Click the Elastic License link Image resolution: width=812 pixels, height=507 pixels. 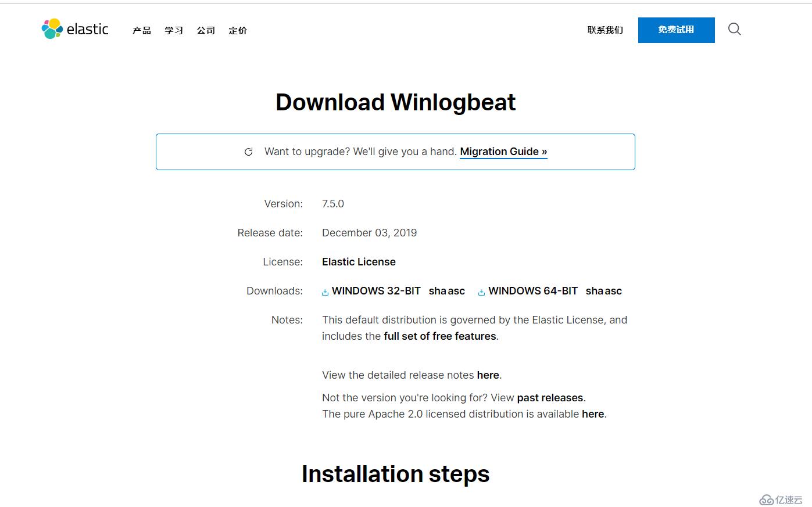pos(359,262)
